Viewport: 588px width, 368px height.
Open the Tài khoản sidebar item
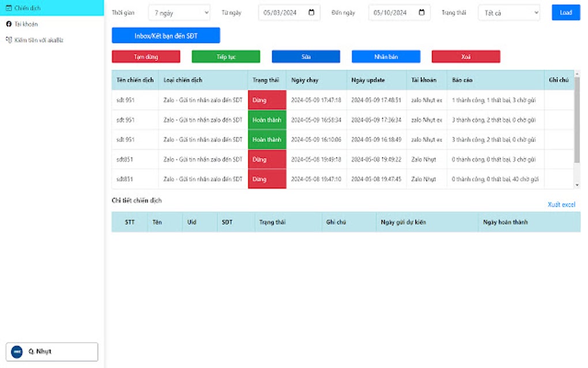52,24
